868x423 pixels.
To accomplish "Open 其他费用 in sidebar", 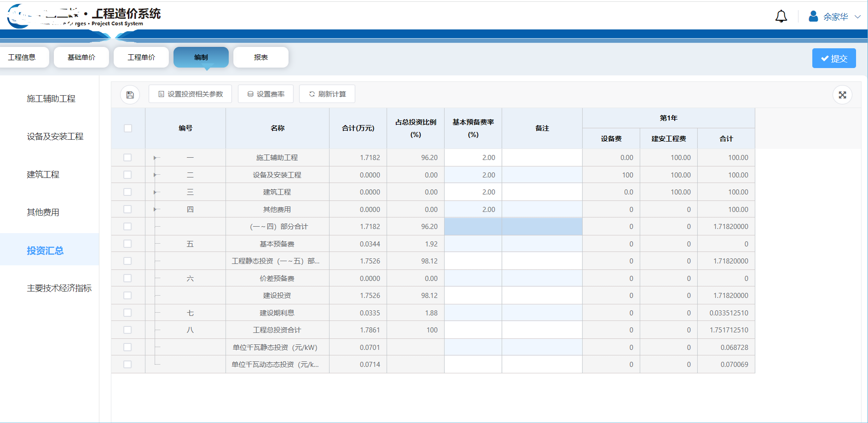I will (x=43, y=212).
